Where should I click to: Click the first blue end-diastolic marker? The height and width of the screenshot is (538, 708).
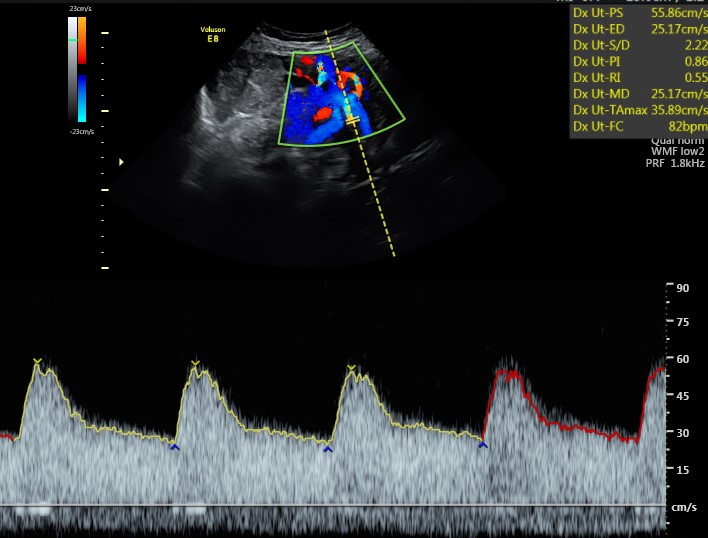point(174,447)
